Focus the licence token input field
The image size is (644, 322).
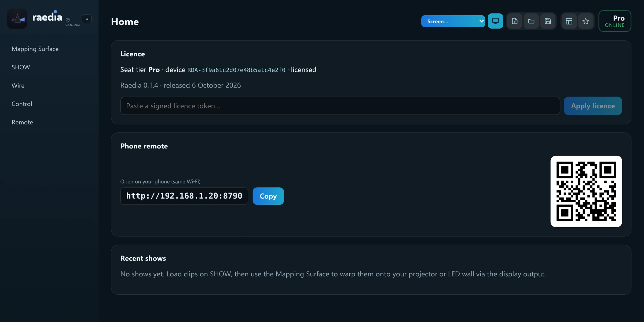[340, 106]
